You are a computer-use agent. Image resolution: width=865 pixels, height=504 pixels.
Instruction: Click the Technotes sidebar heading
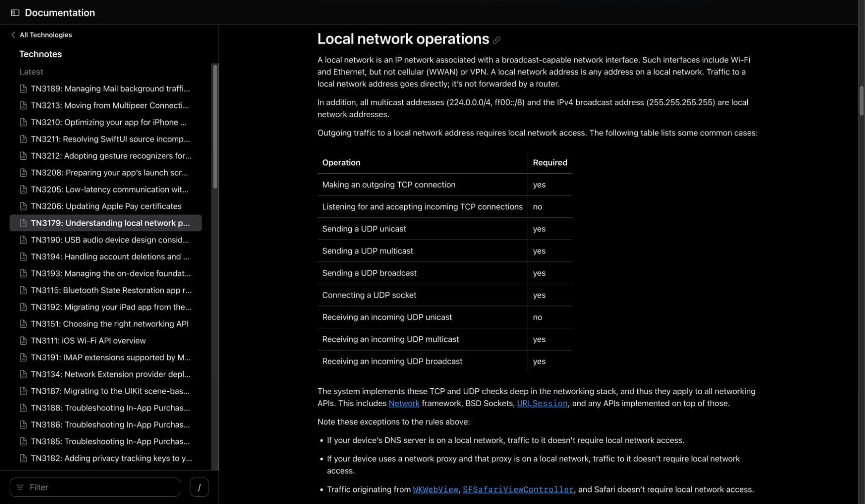click(x=41, y=54)
